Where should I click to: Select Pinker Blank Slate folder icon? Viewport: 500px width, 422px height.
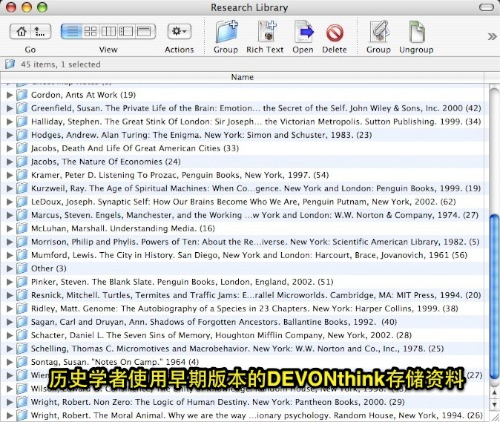click(x=22, y=282)
